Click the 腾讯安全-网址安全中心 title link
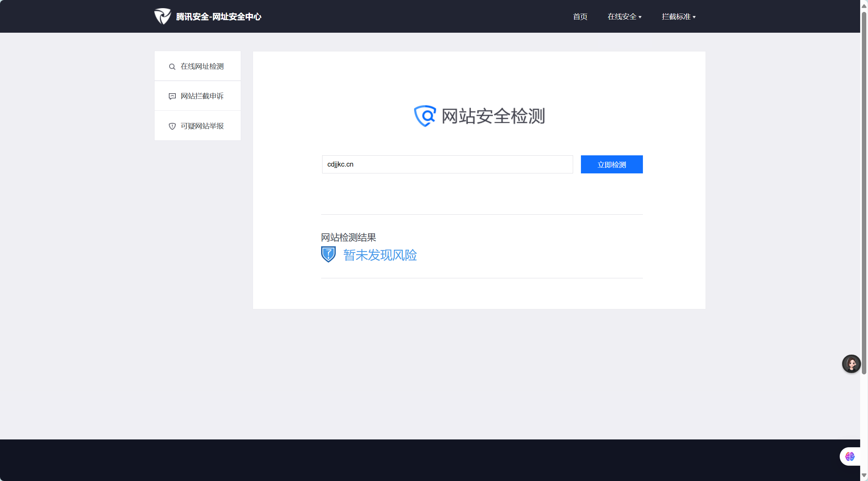Screen dimensions: 868x481 pos(219,16)
